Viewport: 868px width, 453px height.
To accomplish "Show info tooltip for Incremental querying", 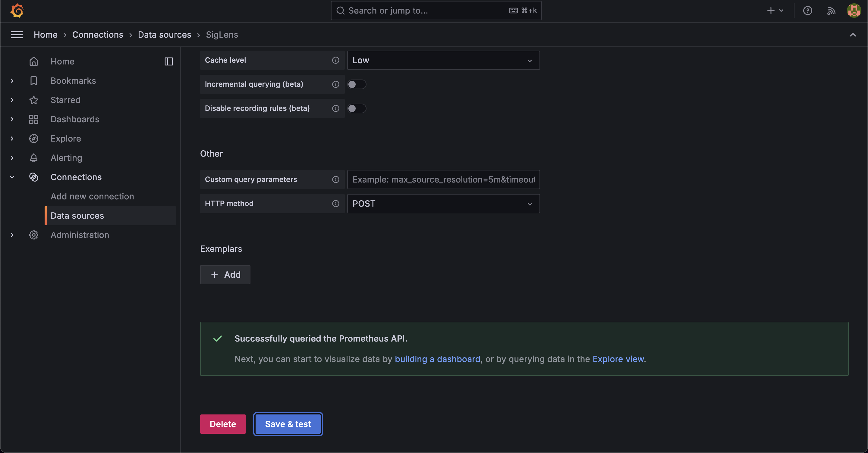I will tap(336, 84).
